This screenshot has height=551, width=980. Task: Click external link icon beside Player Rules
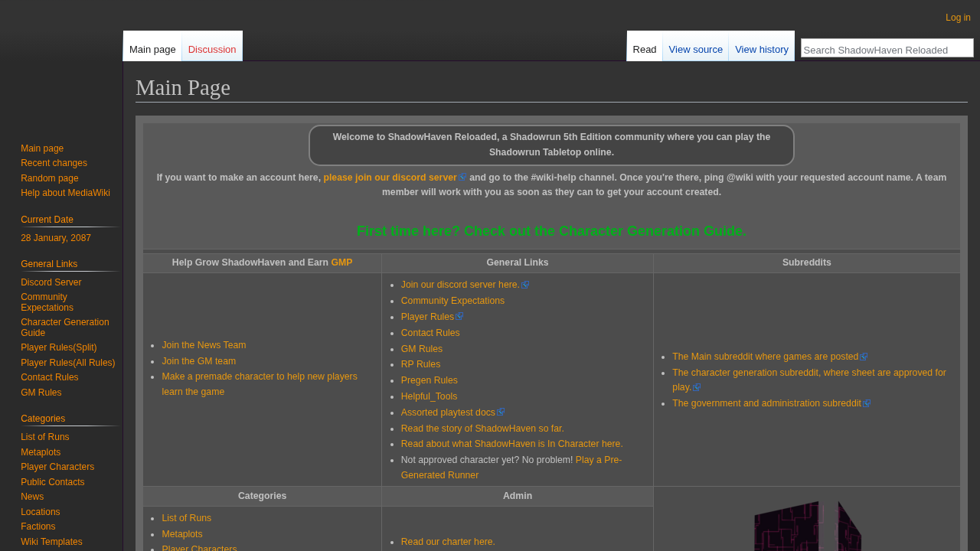point(459,317)
